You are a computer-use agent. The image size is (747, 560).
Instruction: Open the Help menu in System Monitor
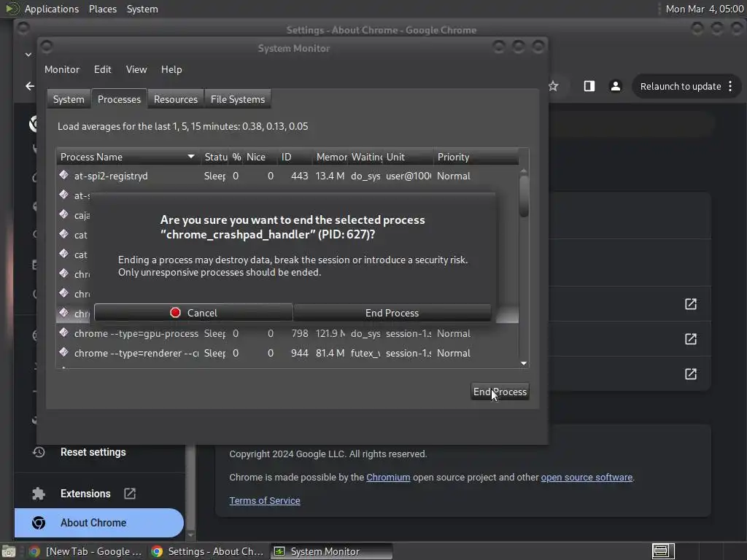171,69
